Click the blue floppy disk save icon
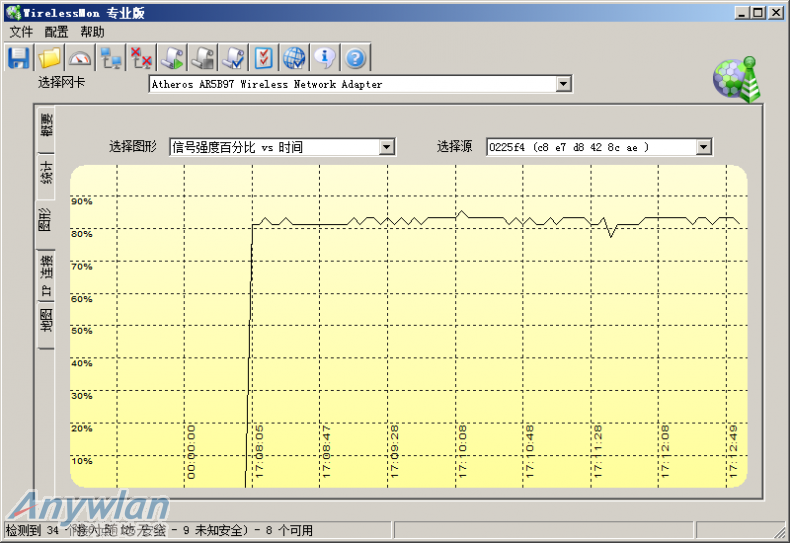 click(19, 57)
